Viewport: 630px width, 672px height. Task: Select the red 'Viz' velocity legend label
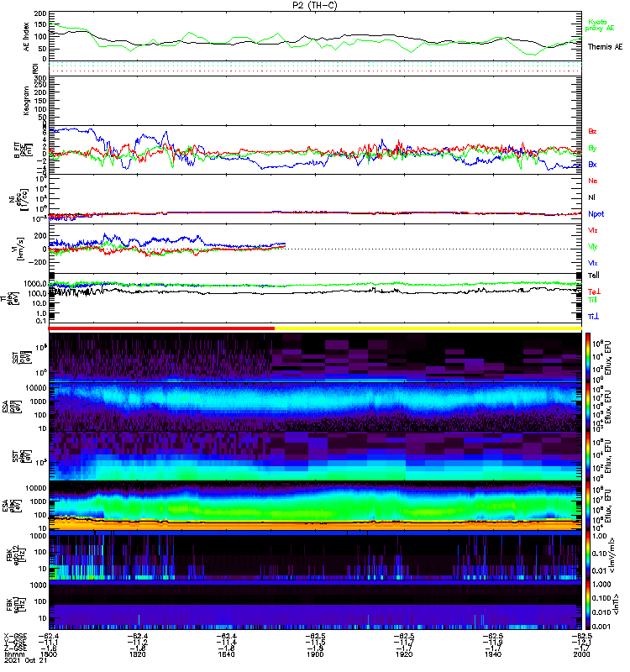click(593, 230)
